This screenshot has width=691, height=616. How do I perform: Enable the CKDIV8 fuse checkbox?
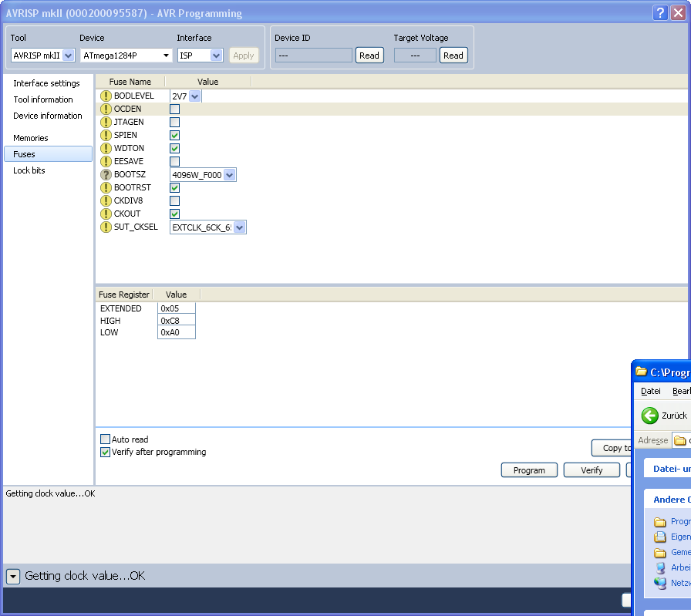click(174, 201)
